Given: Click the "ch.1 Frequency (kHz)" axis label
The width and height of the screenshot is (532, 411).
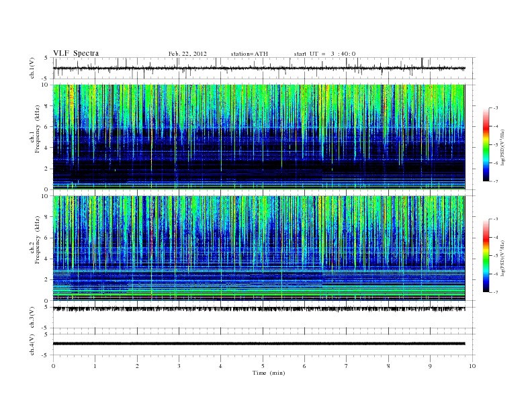Looking at the screenshot, I should [35, 129].
